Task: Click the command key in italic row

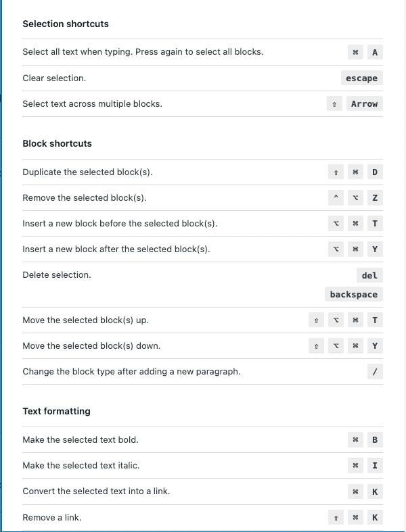Action: coord(355,466)
